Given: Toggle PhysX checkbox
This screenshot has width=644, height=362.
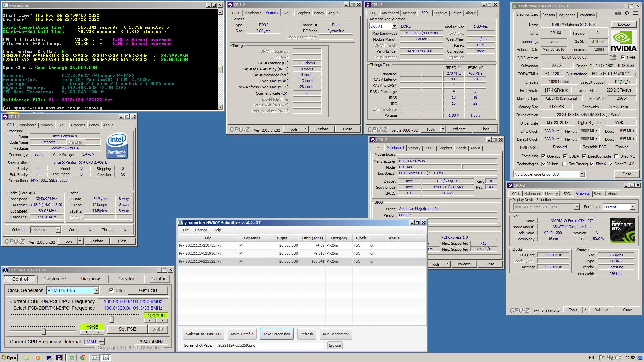Looking at the screenshot, I should coord(592,164).
